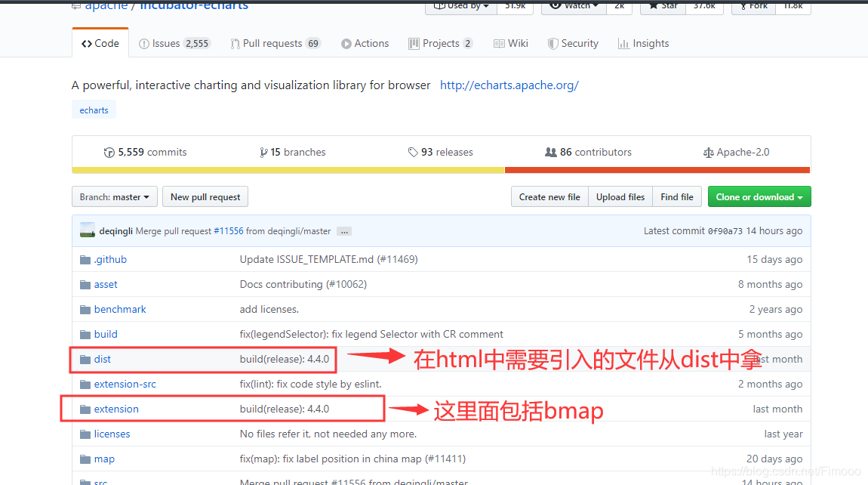868x485 pixels.
Task: Open the Code tab
Action: (x=100, y=43)
